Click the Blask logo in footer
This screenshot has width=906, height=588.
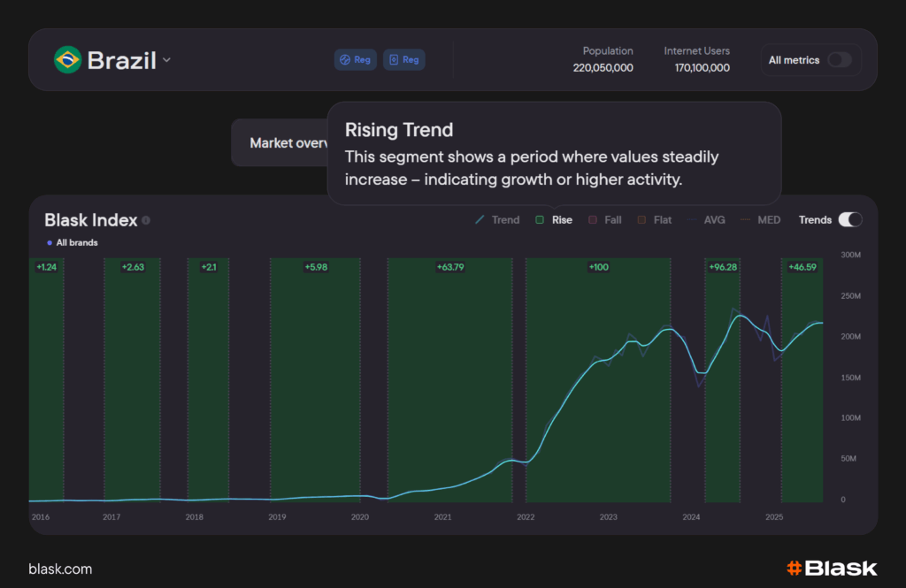point(831,569)
